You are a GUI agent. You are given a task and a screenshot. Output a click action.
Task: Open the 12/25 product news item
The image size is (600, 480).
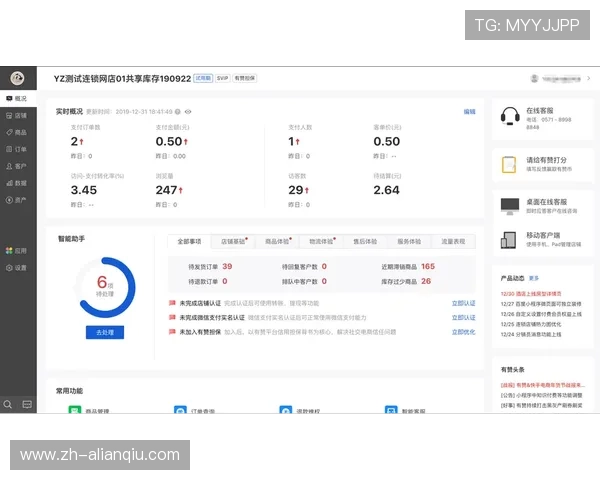[x=531, y=324]
